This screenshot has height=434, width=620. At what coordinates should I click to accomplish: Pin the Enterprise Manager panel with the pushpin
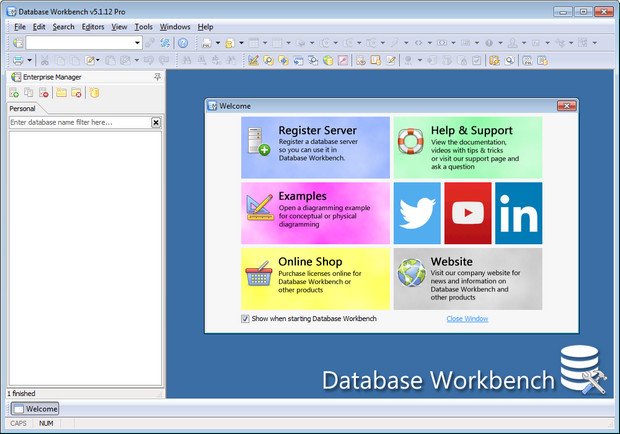(157, 77)
